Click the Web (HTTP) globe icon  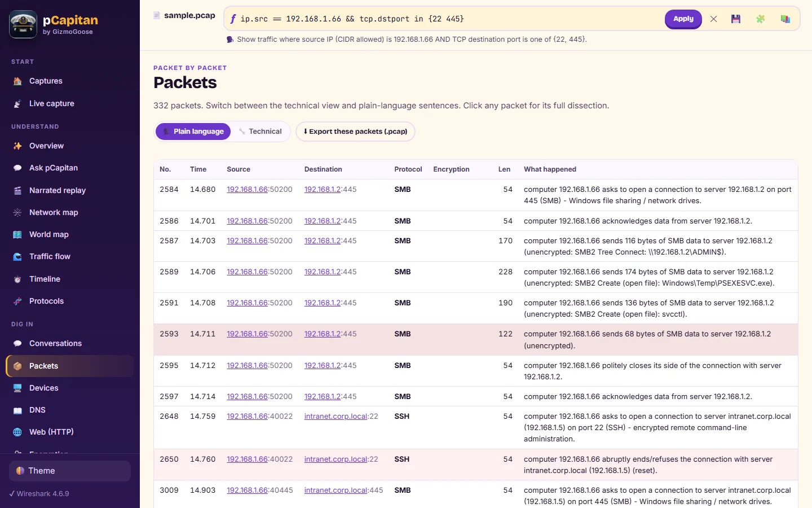click(x=17, y=432)
